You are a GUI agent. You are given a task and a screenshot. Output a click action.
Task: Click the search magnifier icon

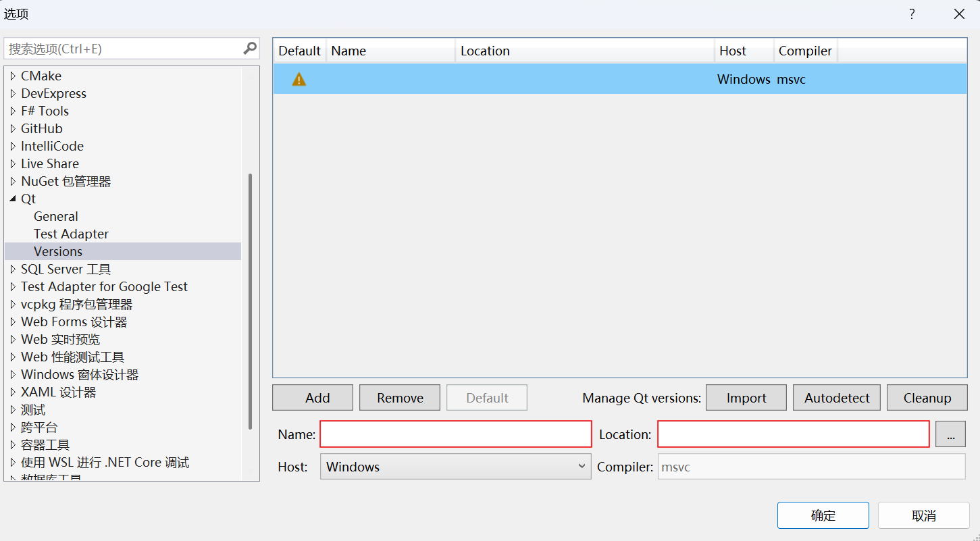click(x=249, y=48)
